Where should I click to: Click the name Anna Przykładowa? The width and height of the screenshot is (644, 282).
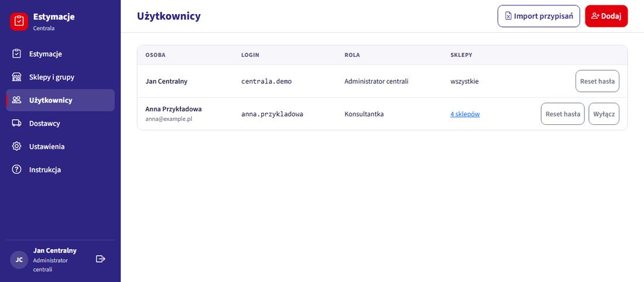173,109
